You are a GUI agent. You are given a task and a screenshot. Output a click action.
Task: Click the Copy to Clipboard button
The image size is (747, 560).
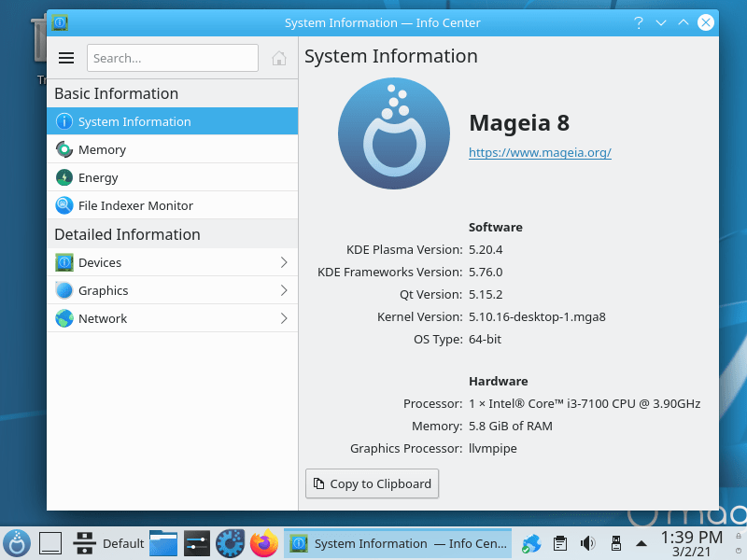[372, 483]
